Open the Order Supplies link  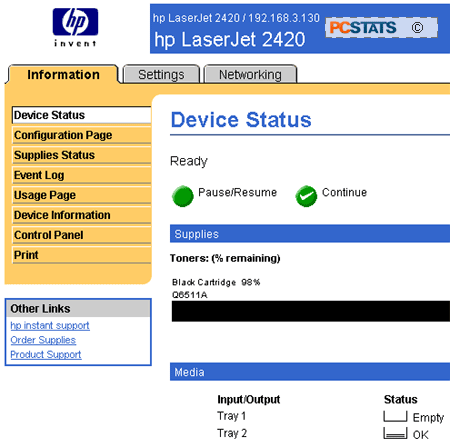click(43, 340)
